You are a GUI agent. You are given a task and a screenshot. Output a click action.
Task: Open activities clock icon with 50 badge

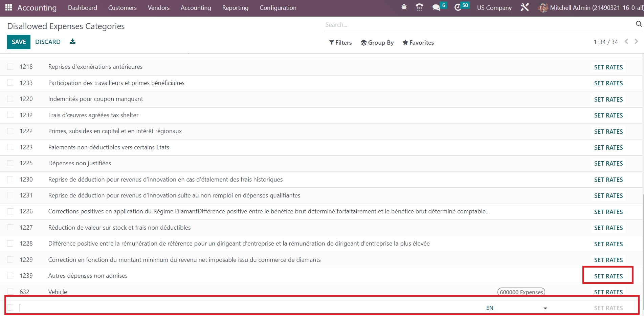click(x=458, y=7)
